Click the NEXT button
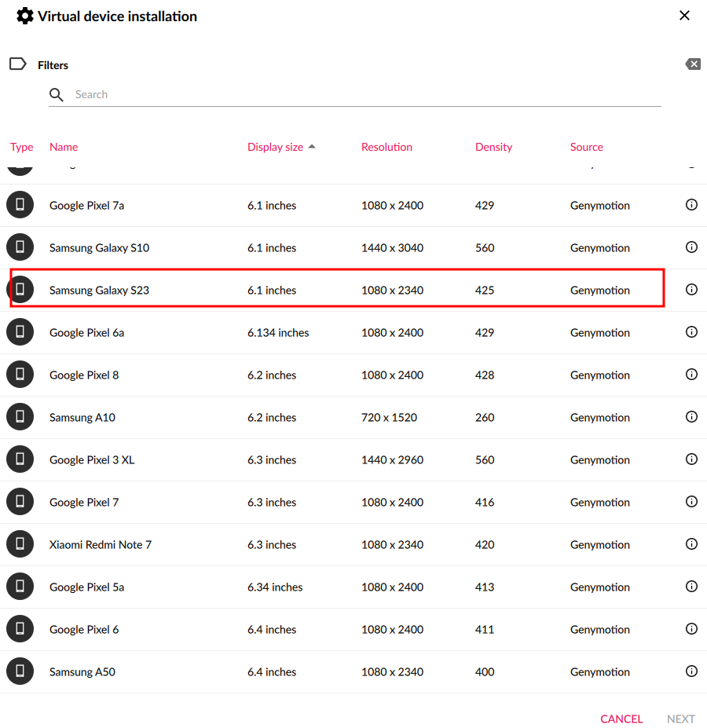Viewport: 707px width, 728px height. (x=680, y=719)
